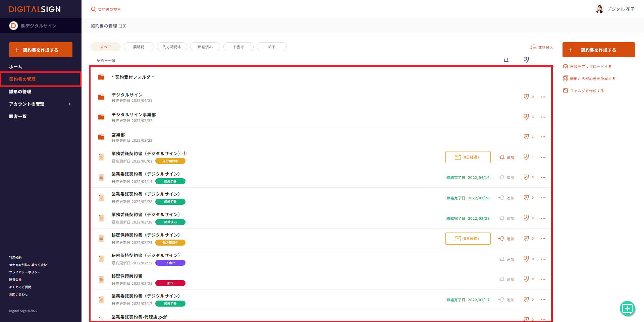Click the (0日経過) button on 秘密保持契約書 row
This screenshot has height=322, width=644.
(x=468, y=239)
